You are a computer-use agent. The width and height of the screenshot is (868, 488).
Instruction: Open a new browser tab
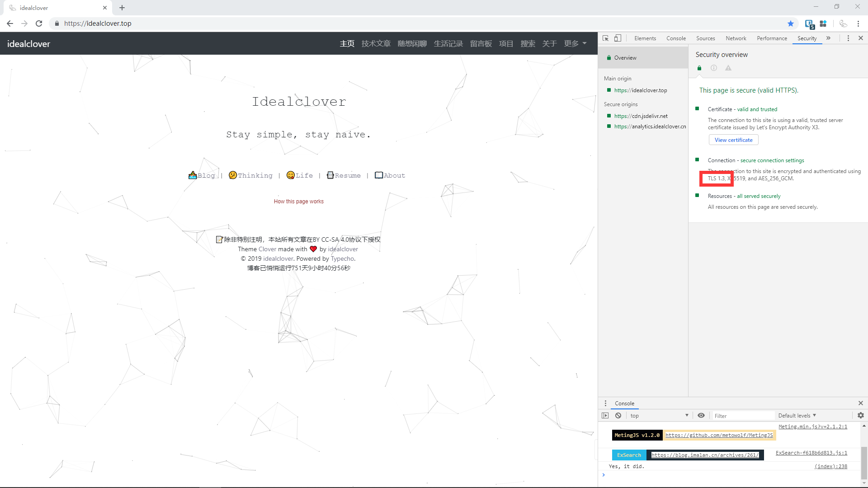(x=122, y=8)
